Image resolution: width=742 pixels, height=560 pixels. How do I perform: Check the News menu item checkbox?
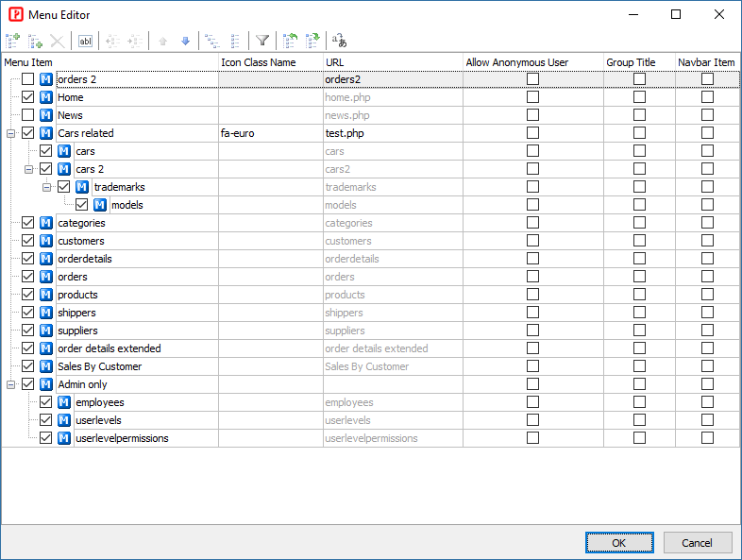tap(28, 114)
